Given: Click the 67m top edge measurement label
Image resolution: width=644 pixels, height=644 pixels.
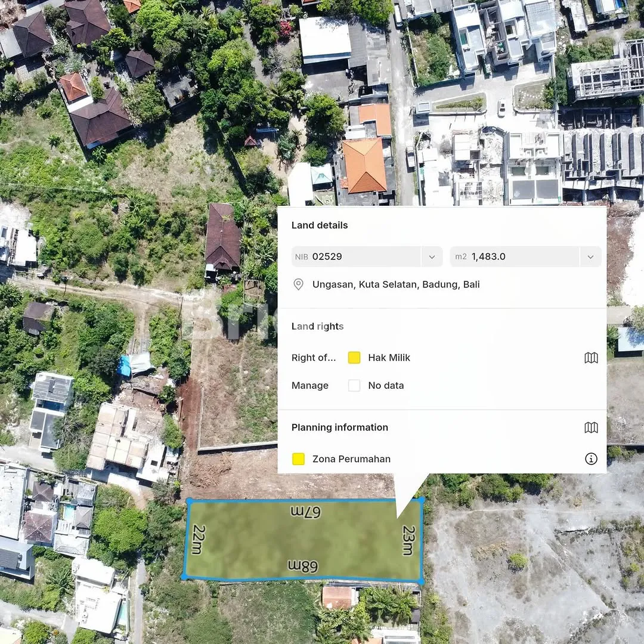Looking at the screenshot, I should click(x=306, y=511).
